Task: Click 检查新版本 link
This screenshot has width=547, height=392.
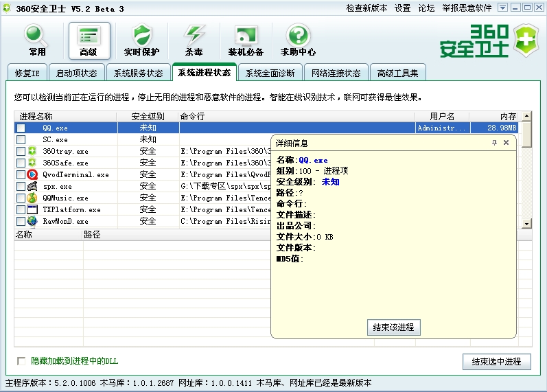Action: [x=366, y=8]
